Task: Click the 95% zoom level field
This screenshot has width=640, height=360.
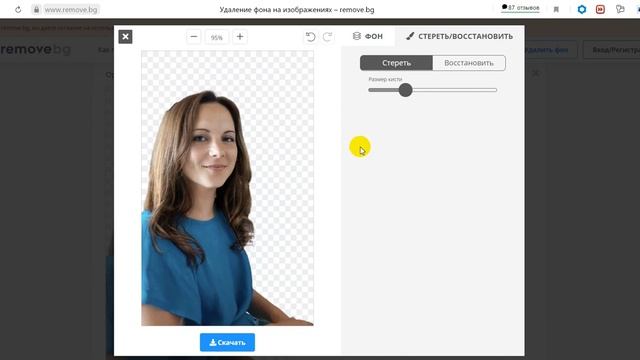Action: tap(217, 37)
